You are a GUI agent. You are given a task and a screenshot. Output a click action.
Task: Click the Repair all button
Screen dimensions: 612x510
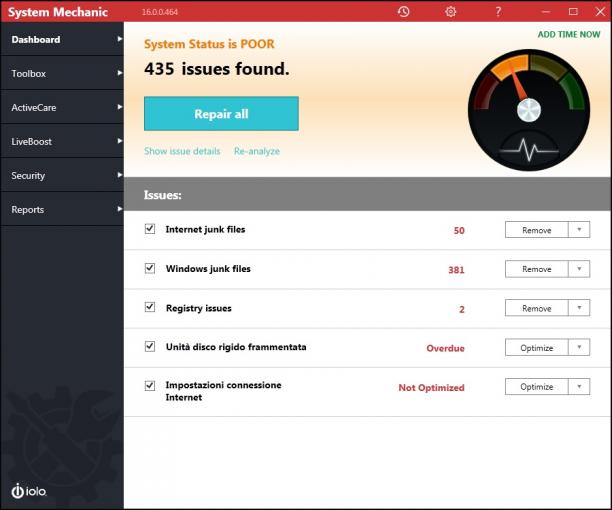tap(221, 114)
